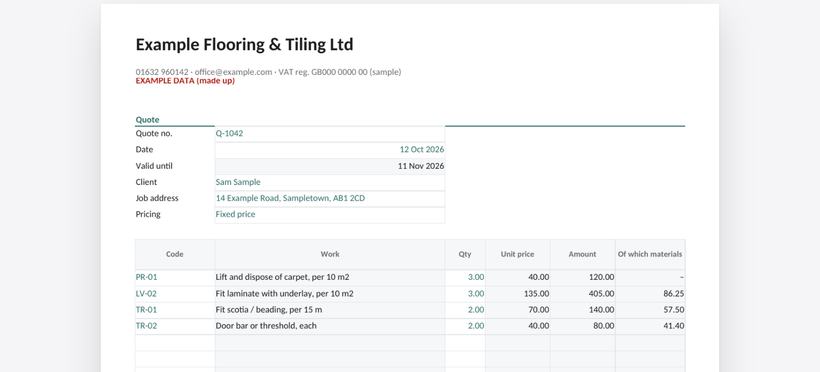Select the unit price 40.00 in the PR-01 row
Image resolution: width=820 pixels, height=372 pixels.
pyautogui.click(x=518, y=277)
